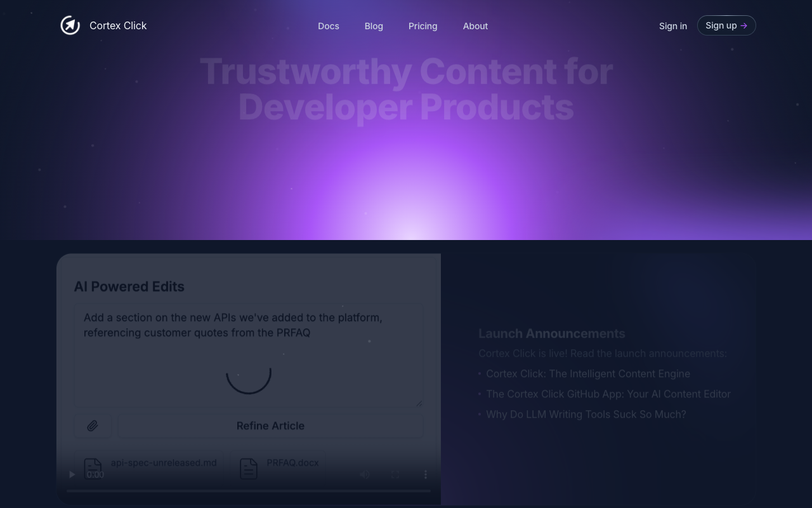Click the video 0:00 timestamp
Screen dimensions: 812x508
pos(95,474)
